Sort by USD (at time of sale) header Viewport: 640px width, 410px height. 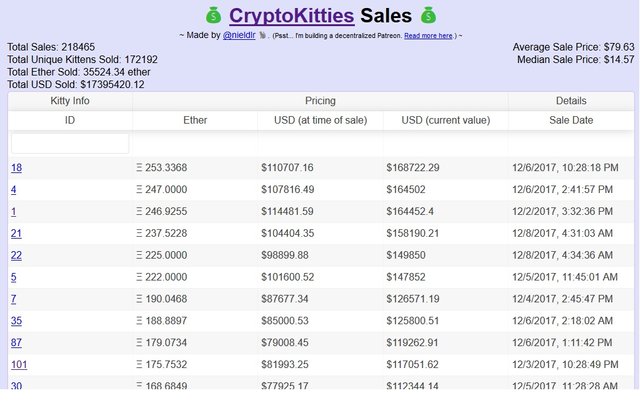(x=320, y=120)
